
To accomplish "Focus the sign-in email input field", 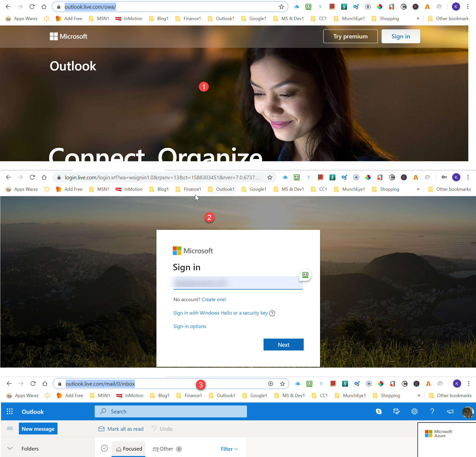I will tap(238, 283).
